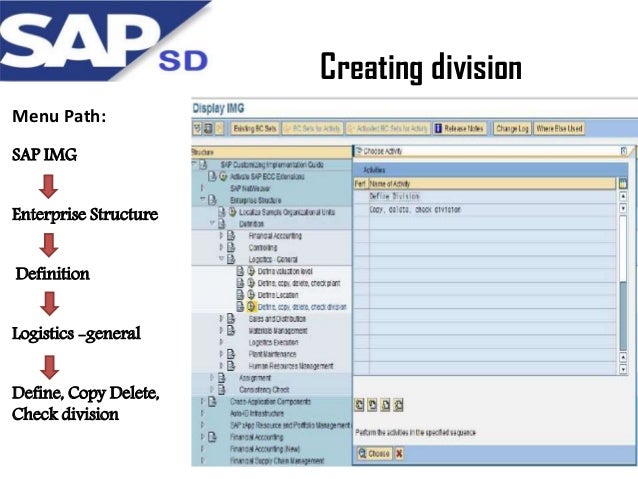Click document icon for Define, copy, delete, check division
Image resolution: width=638 pixels, height=479 pixels.
240,306
